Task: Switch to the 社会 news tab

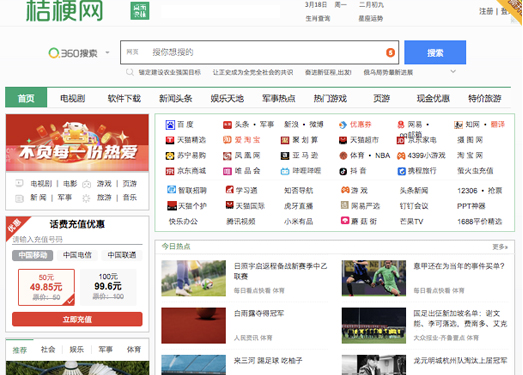Action: 48,349
